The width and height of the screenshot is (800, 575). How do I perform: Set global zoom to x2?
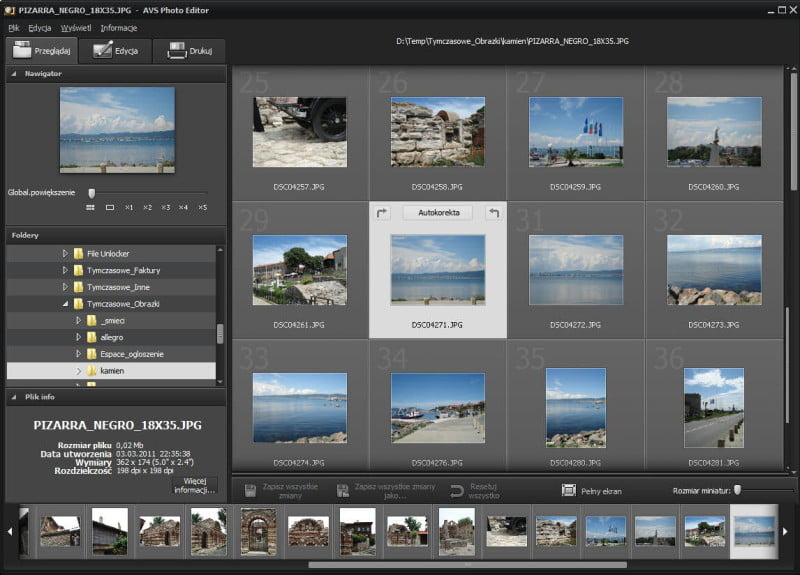(147, 208)
